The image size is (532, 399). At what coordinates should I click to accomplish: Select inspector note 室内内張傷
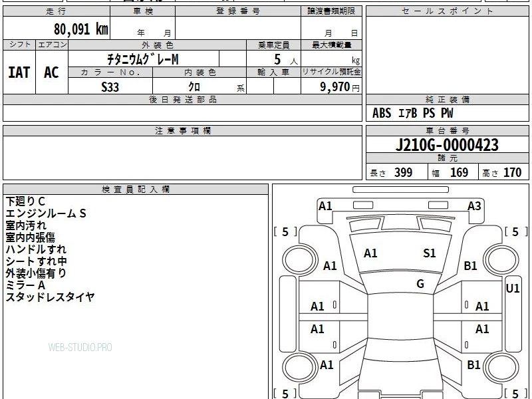[30, 237]
